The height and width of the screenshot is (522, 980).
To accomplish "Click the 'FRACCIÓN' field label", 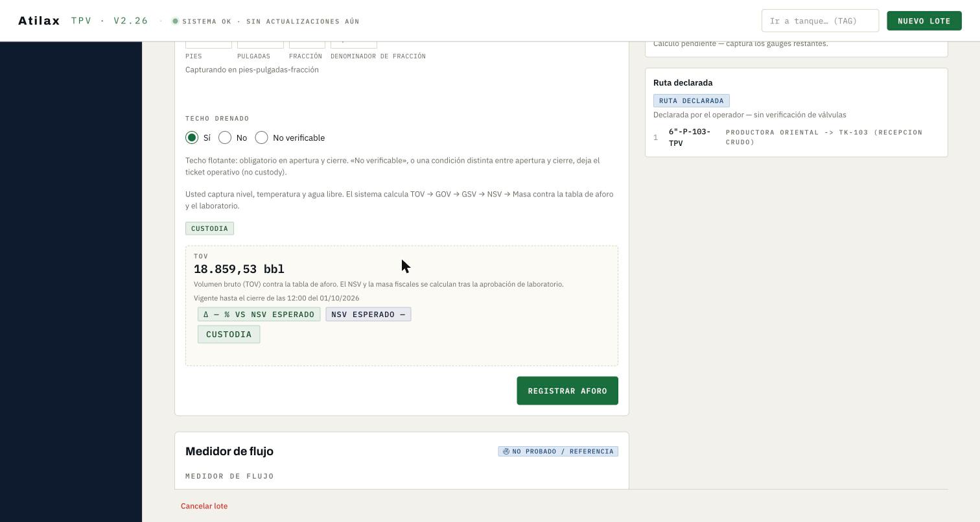I will tap(305, 56).
